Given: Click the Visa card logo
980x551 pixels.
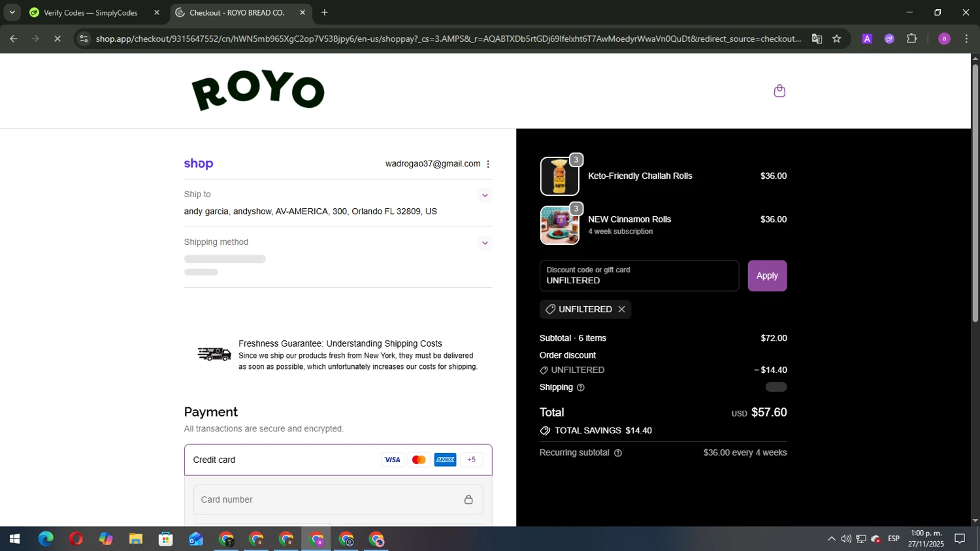Looking at the screenshot, I should 392,460.
